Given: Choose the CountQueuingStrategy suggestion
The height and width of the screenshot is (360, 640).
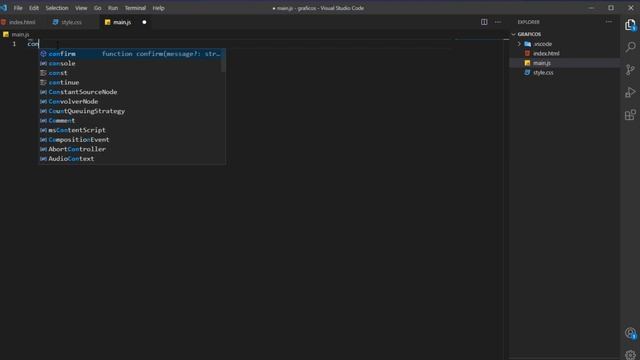Looking at the screenshot, I should 131,111.
